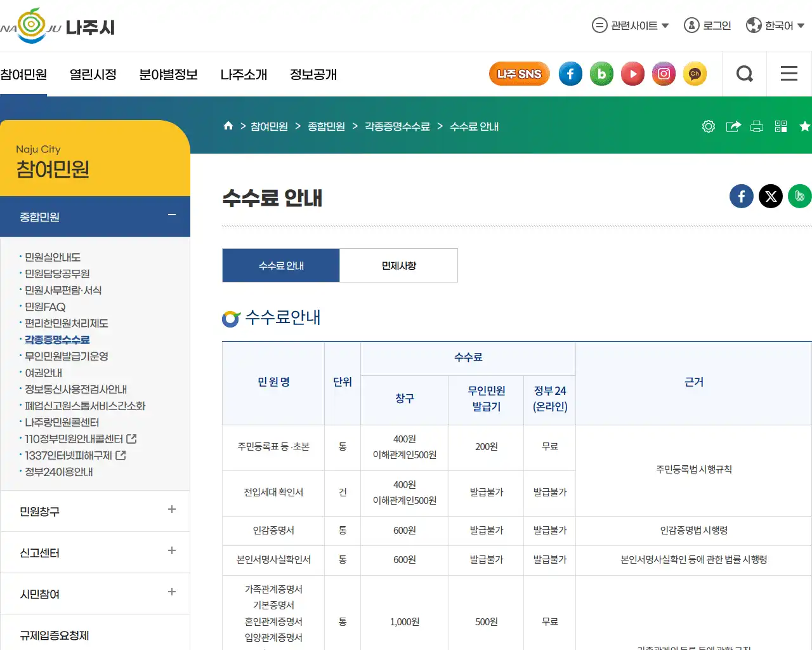Open Naju Instagram icon
812x650 pixels.
pos(664,74)
